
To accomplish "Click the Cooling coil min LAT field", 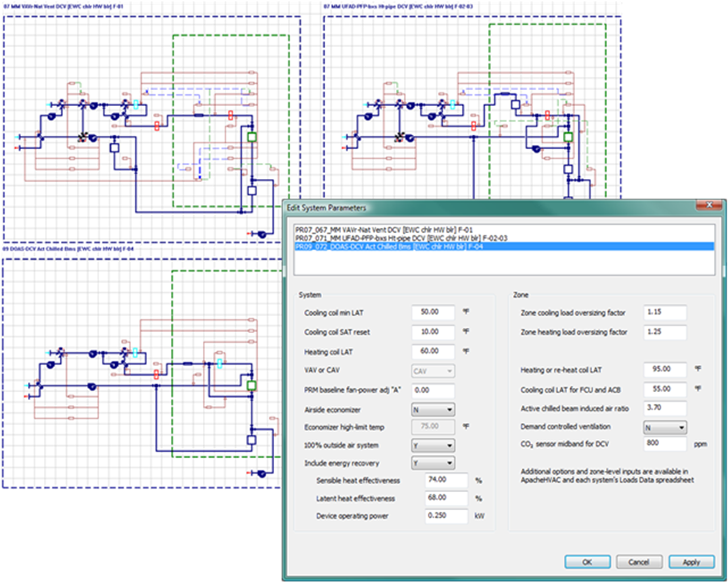I will pos(433,312).
